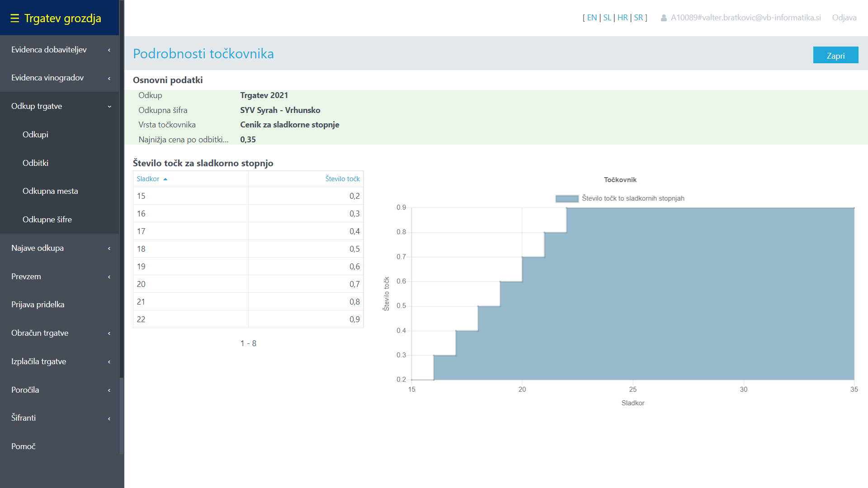The image size is (868, 488).
Task: Click value 0,5 in points column
Action: coord(354,249)
